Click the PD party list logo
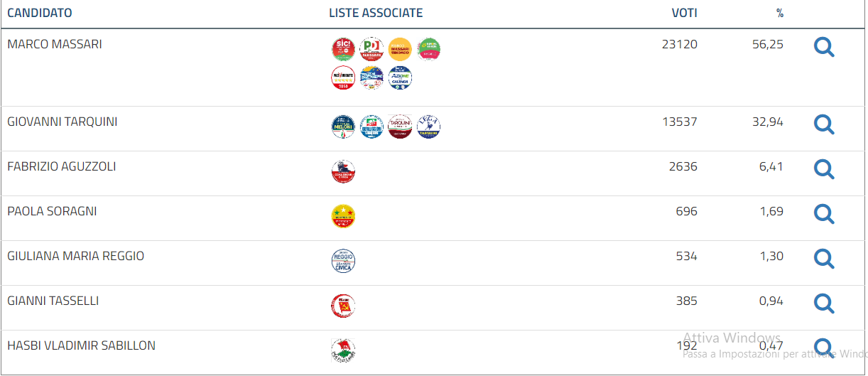 tap(371, 49)
